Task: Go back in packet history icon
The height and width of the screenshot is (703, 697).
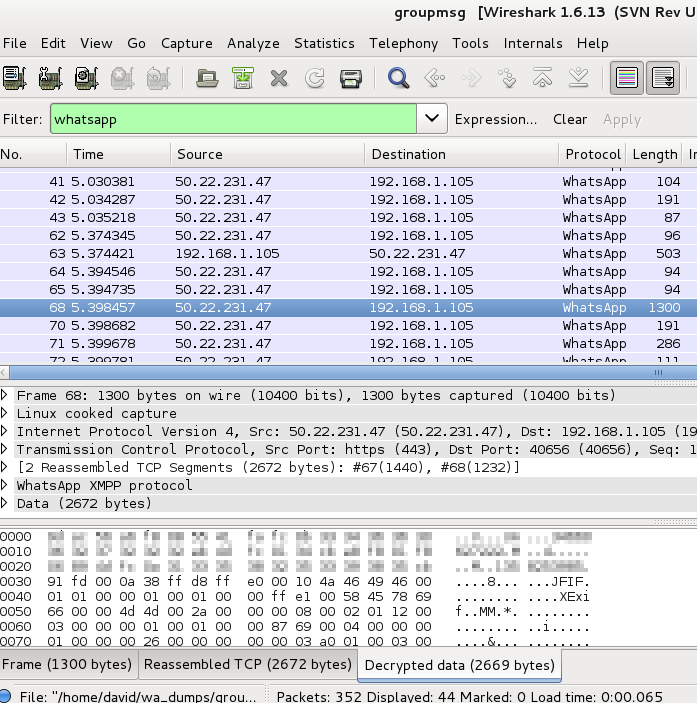Action: pos(434,78)
